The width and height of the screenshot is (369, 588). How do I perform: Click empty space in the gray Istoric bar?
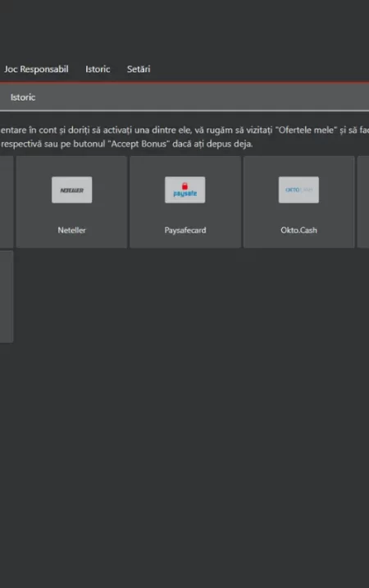(203, 97)
